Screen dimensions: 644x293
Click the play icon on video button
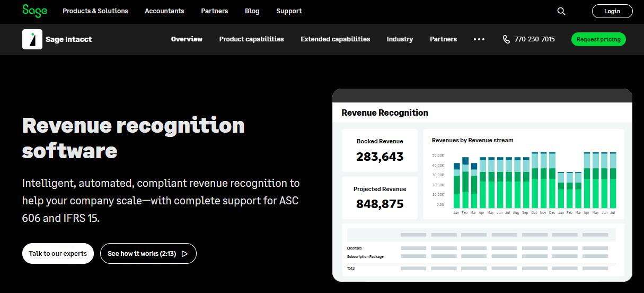(x=184, y=254)
